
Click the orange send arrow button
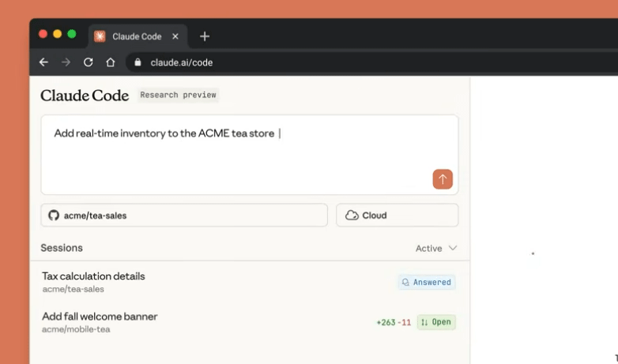pos(443,179)
